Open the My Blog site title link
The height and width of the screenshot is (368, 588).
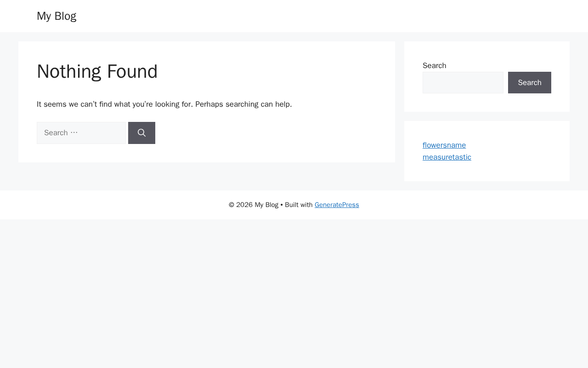(57, 16)
